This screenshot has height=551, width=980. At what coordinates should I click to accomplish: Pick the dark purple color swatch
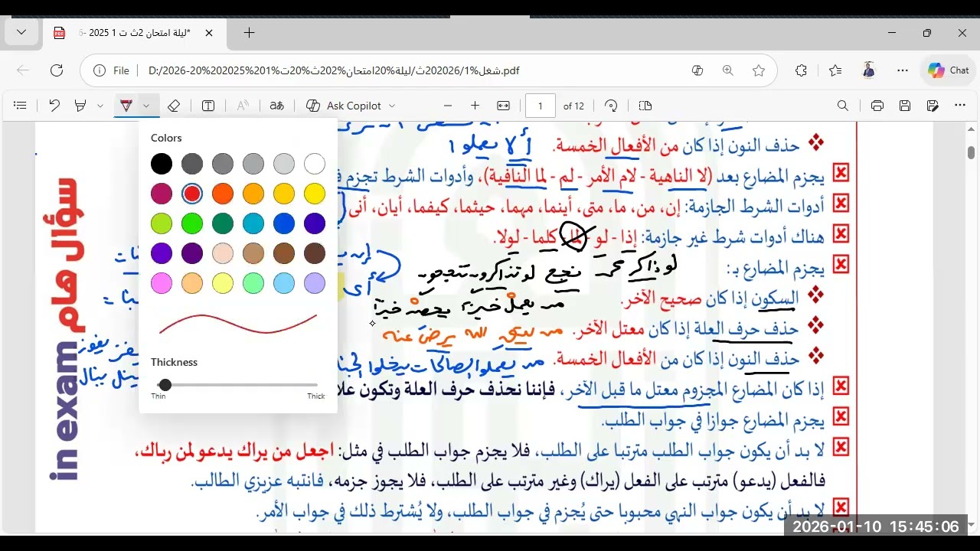point(192,253)
